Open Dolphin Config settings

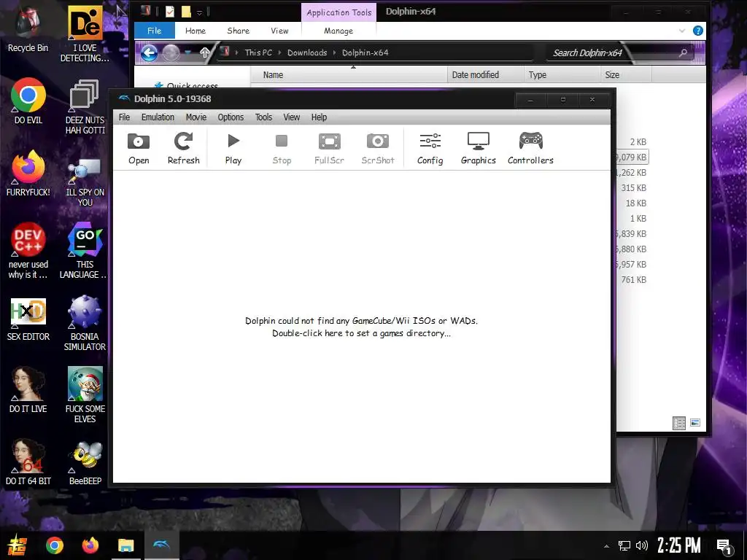pos(430,149)
